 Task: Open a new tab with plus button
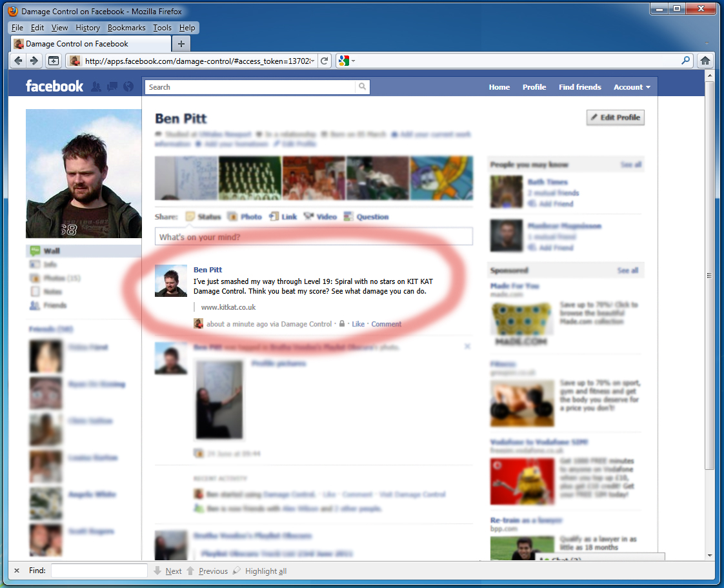(181, 44)
